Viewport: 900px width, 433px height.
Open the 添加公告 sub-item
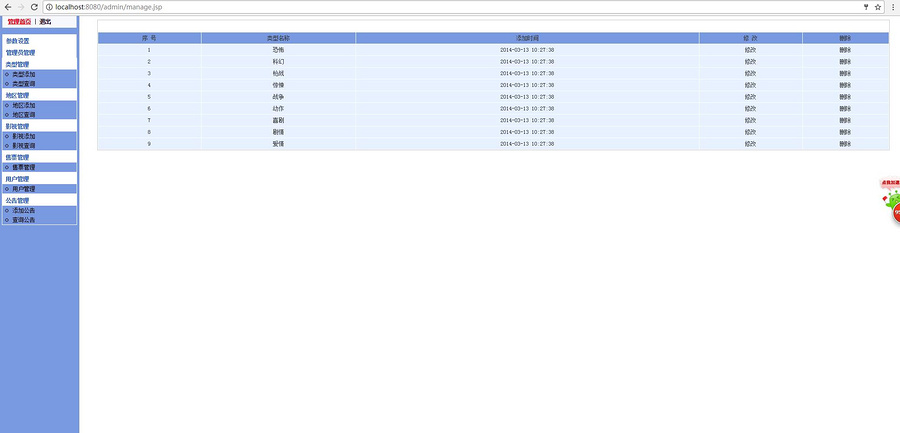pyautogui.click(x=24, y=211)
